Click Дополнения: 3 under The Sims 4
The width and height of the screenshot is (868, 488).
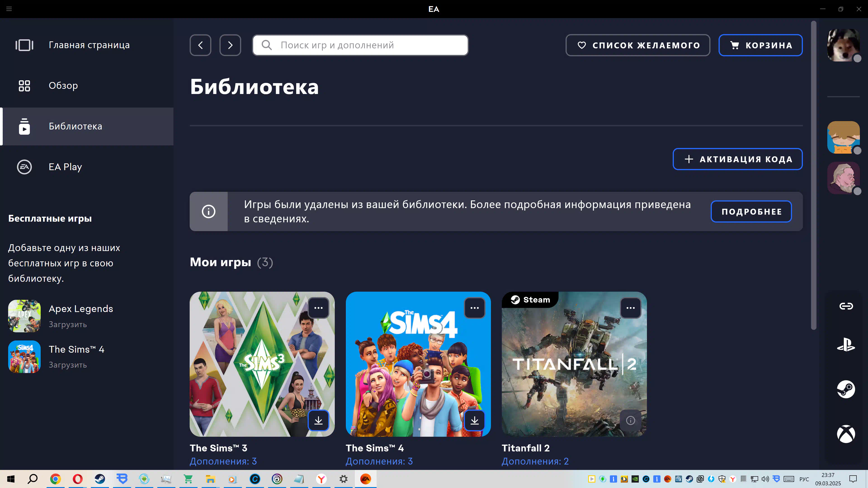point(379,461)
